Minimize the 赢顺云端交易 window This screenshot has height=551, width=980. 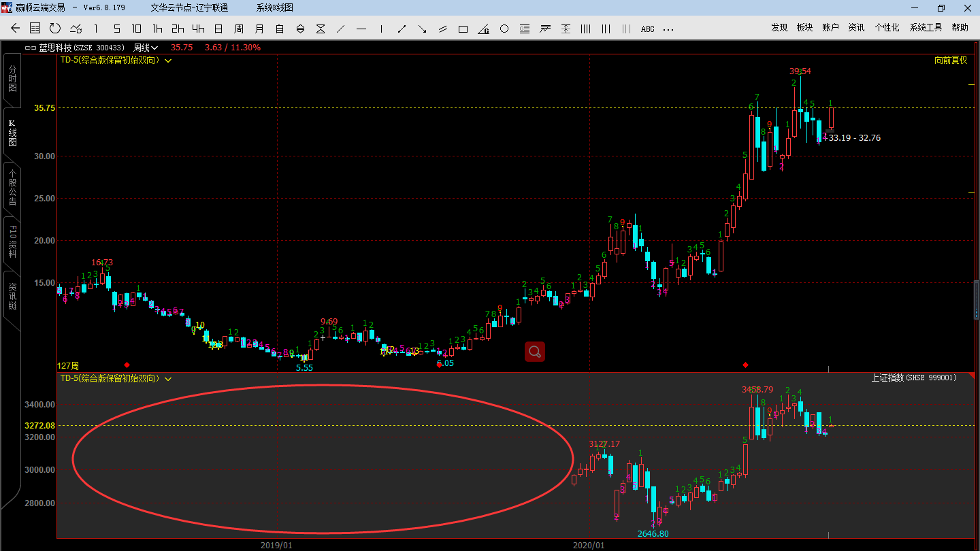(x=916, y=8)
